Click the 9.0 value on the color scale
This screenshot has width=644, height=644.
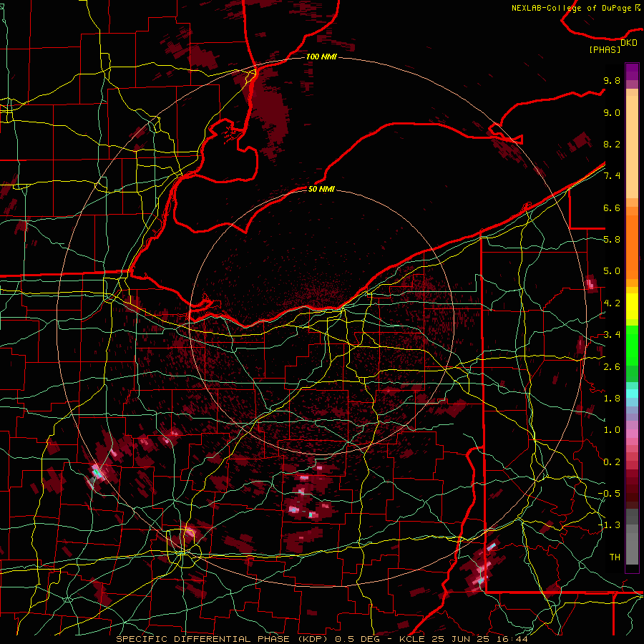point(612,113)
